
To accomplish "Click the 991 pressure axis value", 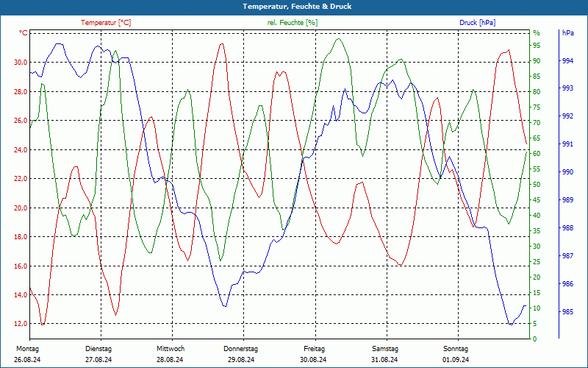I will tap(567, 144).
